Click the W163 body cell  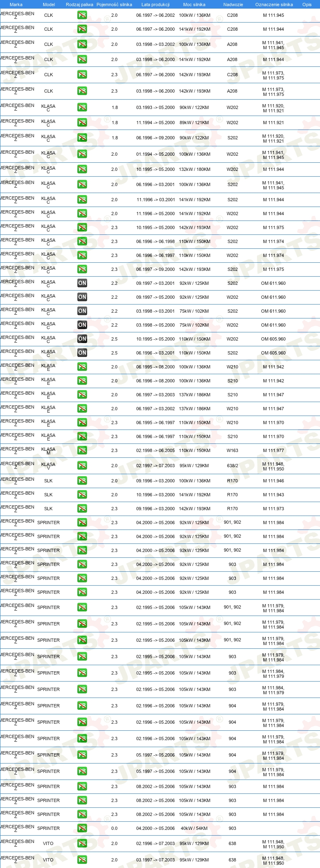click(232, 450)
